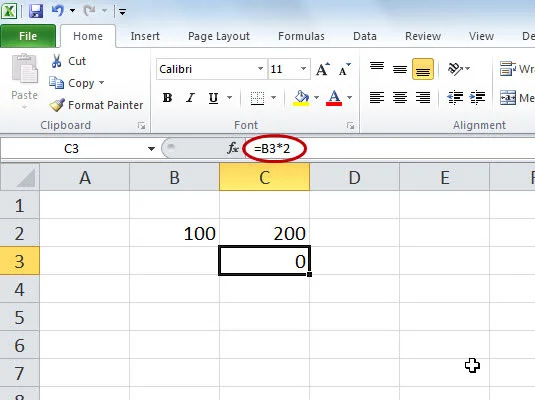Switch to the Formulas tab

301,36
